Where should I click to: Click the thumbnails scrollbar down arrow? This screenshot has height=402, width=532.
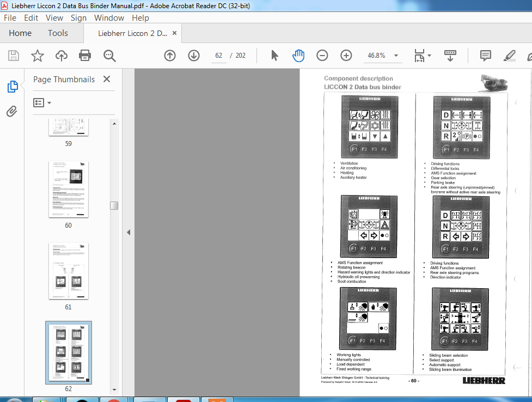pyautogui.click(x=114, y=390)
